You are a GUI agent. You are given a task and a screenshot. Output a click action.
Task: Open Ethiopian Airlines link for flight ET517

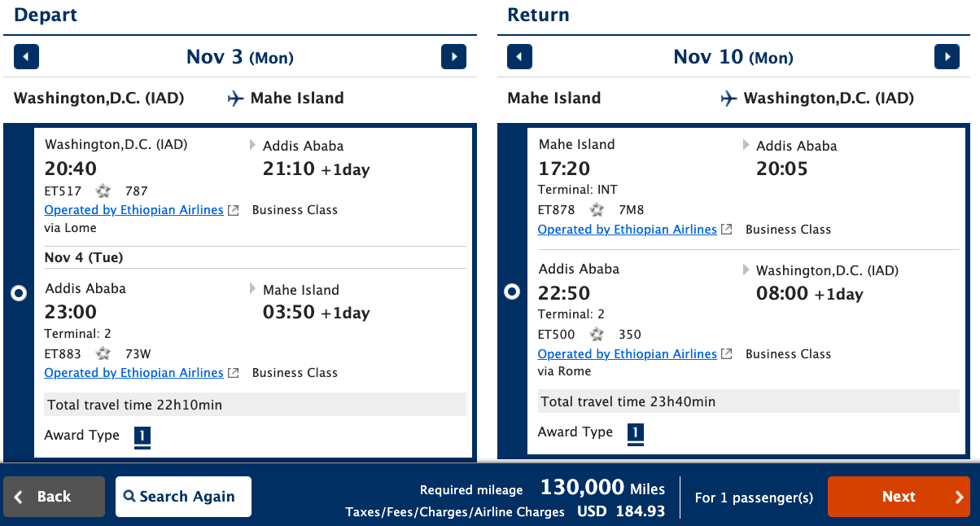pos(134,210)
